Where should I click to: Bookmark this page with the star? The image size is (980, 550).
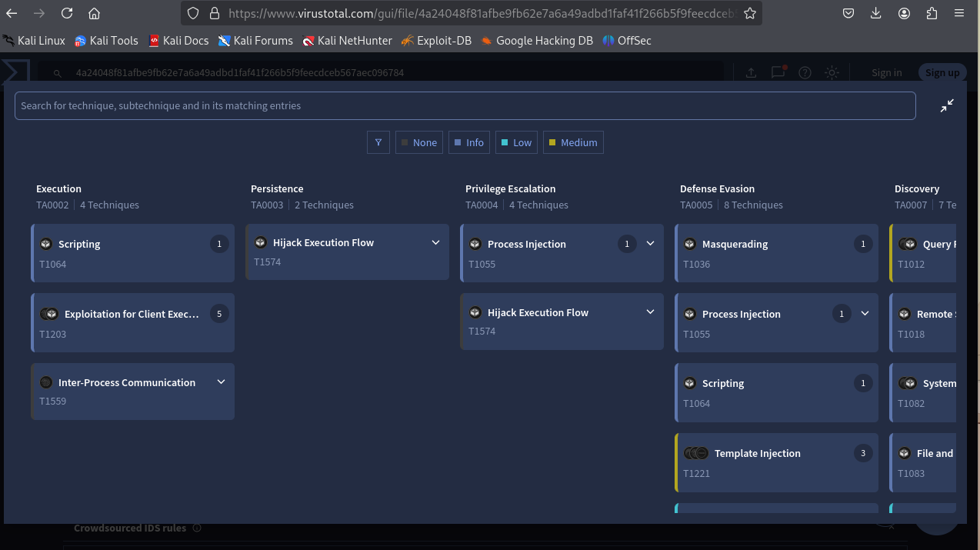pyautogui.click(x=749, y=13)
